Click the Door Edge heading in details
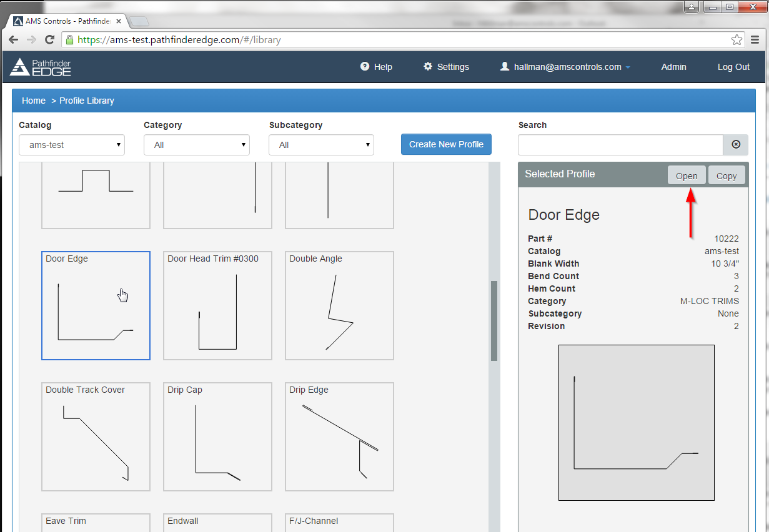The width and height of the screenshot is (769, 532). pos(563,215)
